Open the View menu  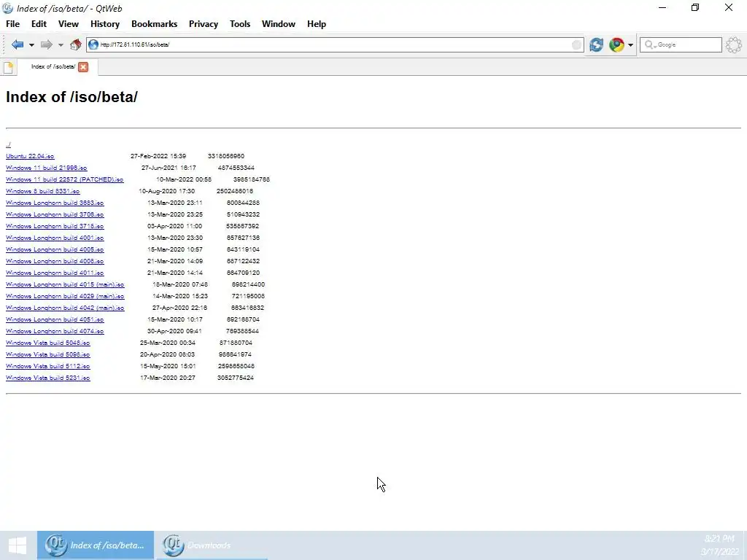pyautogui.click(x=68, y=24)
